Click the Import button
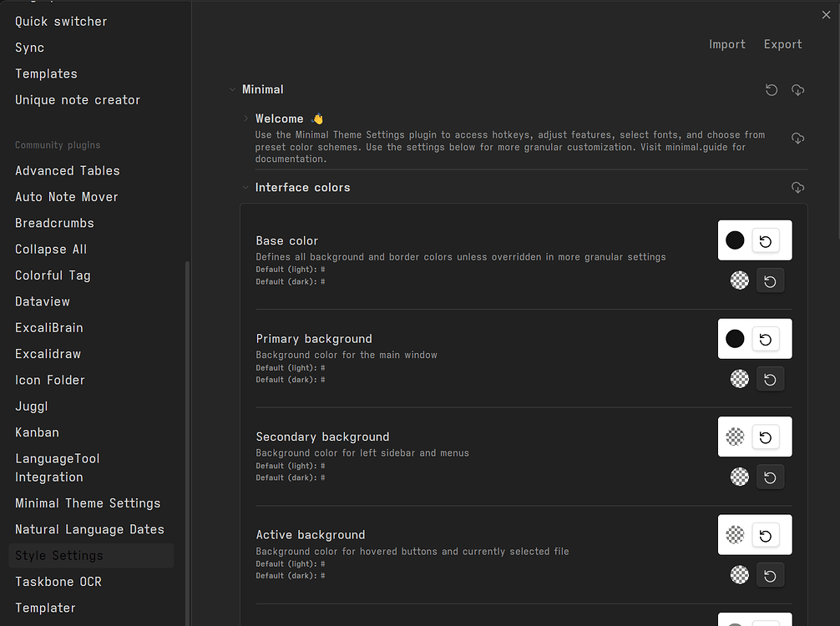The width and height of the screenshot is (840, 626). tap(726, 43)
